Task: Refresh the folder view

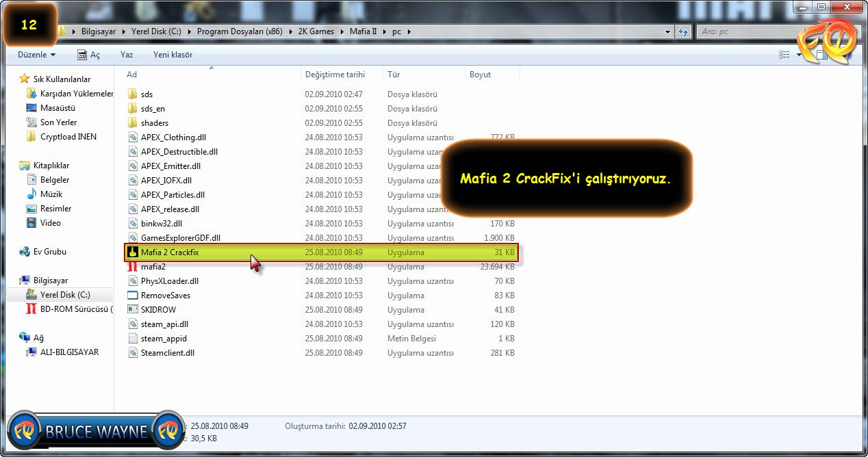Action: point(683,31)
